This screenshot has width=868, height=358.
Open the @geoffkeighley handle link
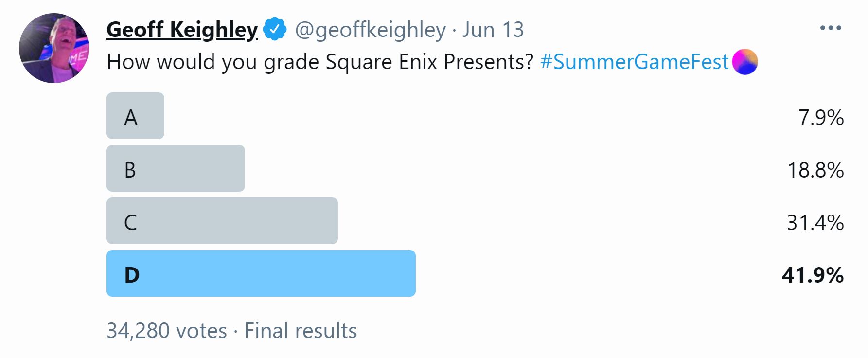coord(370,30)
